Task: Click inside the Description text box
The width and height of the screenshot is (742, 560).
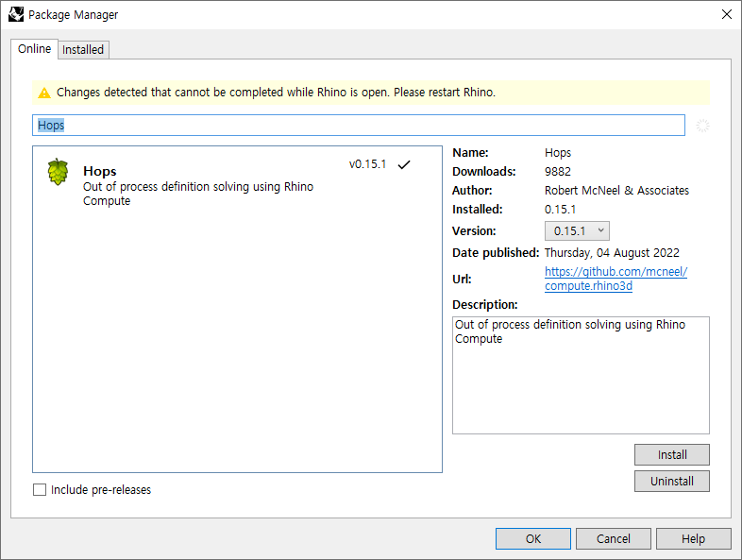Action: pos(581,376)
